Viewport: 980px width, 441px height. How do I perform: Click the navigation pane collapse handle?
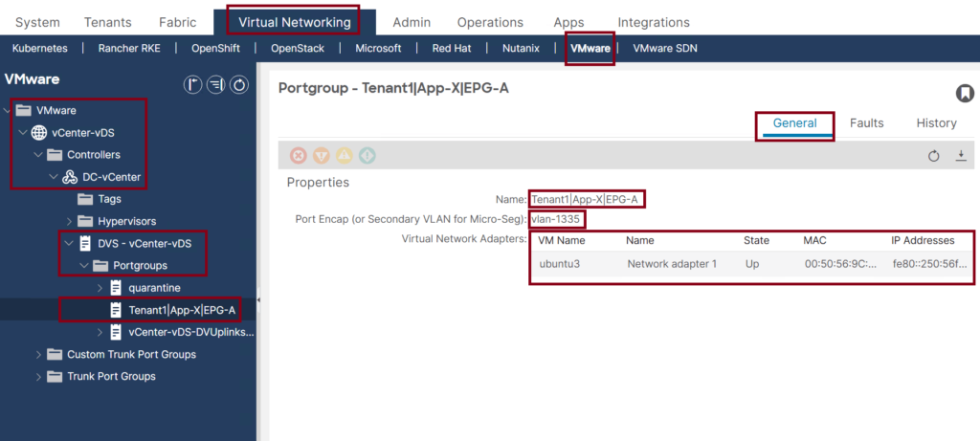[x=258, y=300]
